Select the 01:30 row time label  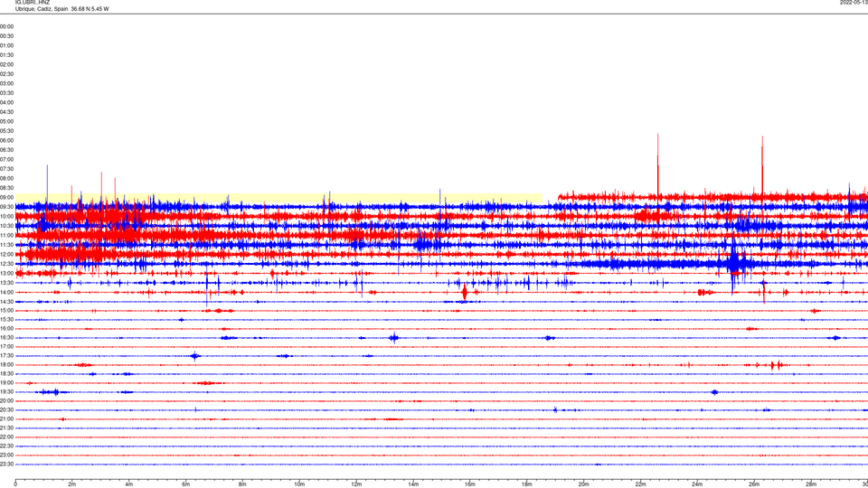click(x=6, y=55)
